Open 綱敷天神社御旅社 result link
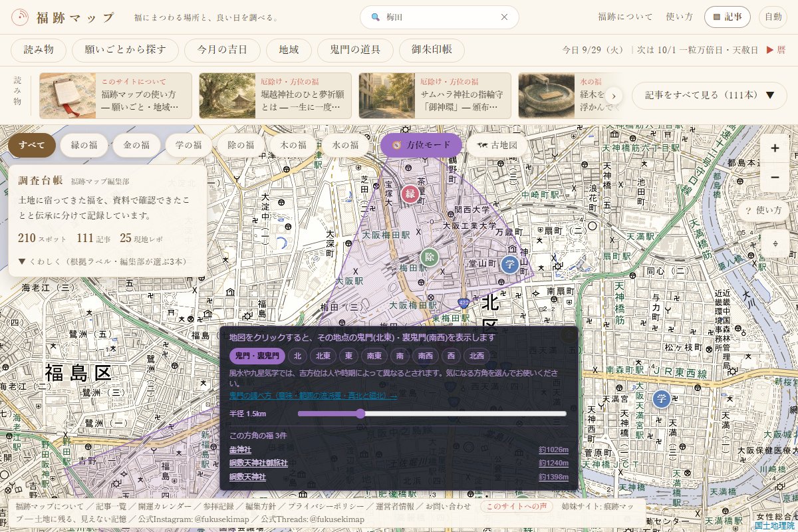Screen dimensions: 798x532 pyautogui.click(x=259, y=463)
